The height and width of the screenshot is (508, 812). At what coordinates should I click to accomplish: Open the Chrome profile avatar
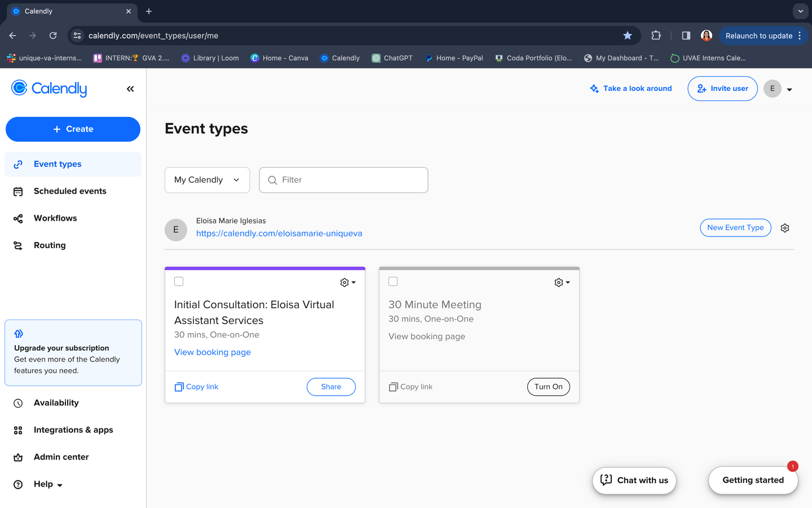tap(707, 36)
